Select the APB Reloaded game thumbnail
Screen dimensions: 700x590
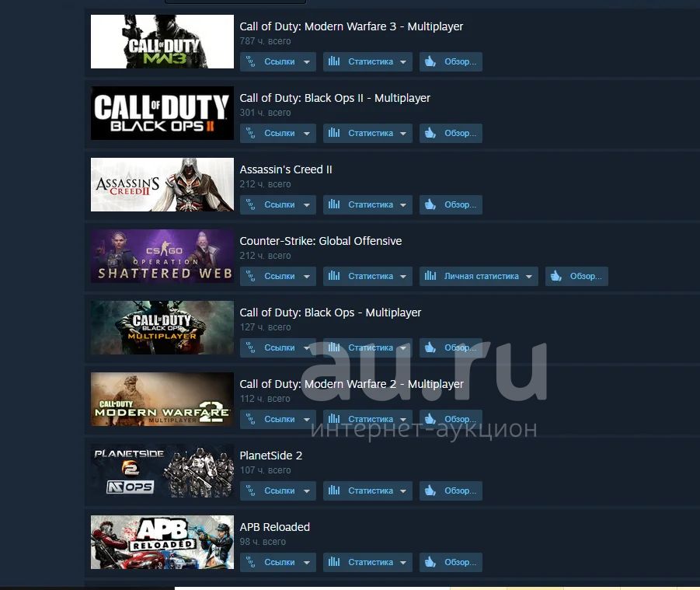[x=162, y=542]
